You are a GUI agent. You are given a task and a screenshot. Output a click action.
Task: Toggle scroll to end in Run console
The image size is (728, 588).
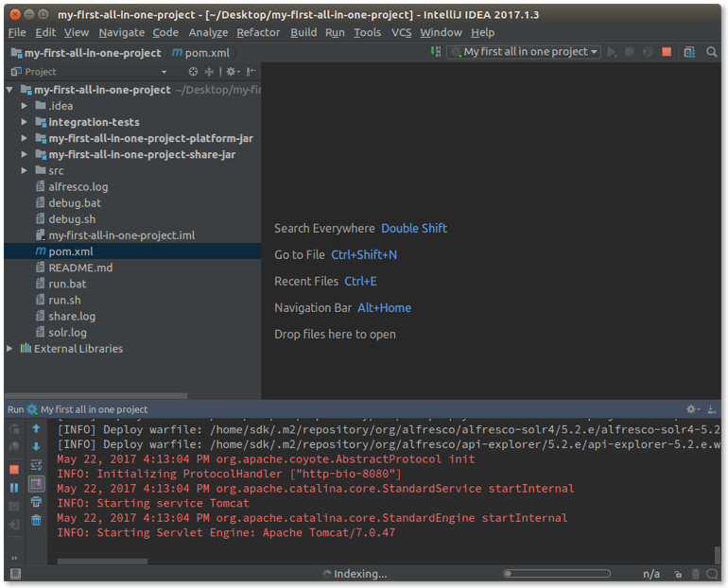point(36,484)
